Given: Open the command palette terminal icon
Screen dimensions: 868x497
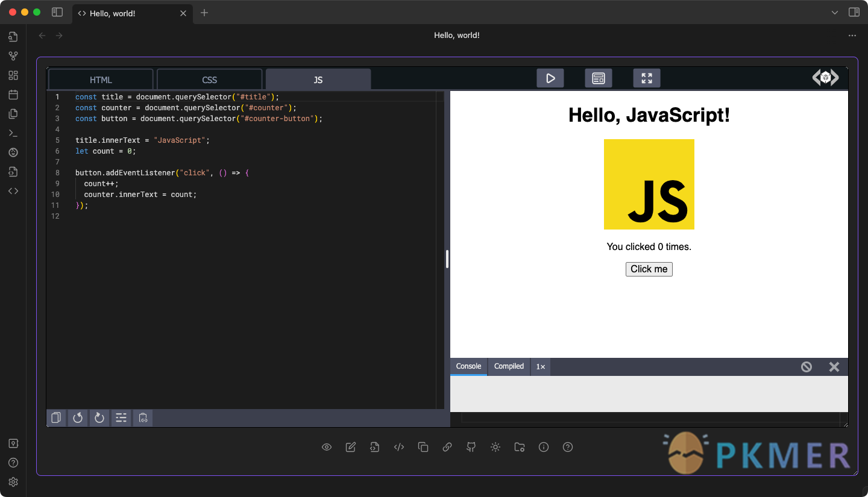Looking at the screenshot, I should pos(13,133).
